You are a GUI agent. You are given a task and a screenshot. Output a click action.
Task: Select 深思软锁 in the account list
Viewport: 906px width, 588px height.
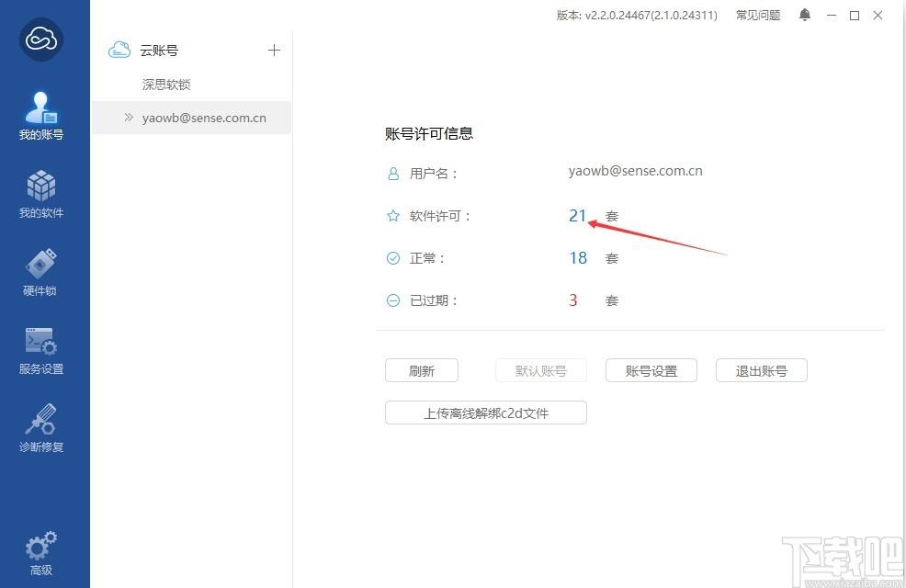click(166, 85)
